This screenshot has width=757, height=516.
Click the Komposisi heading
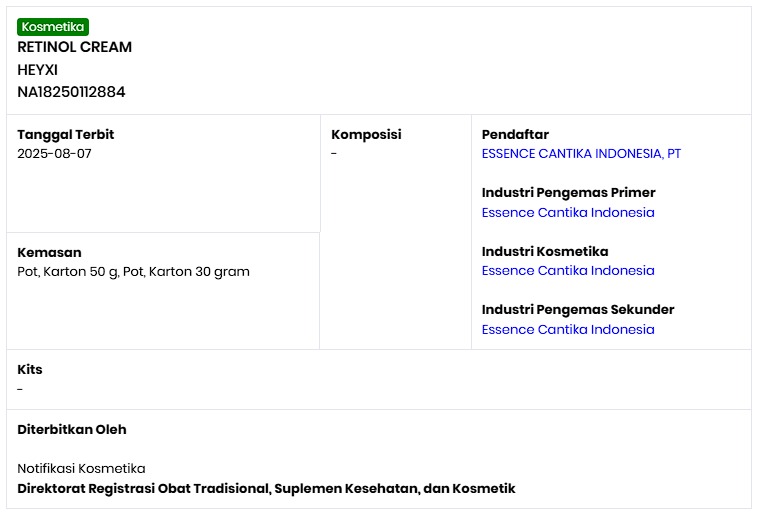pyautogui.click(x=366, y=134)
